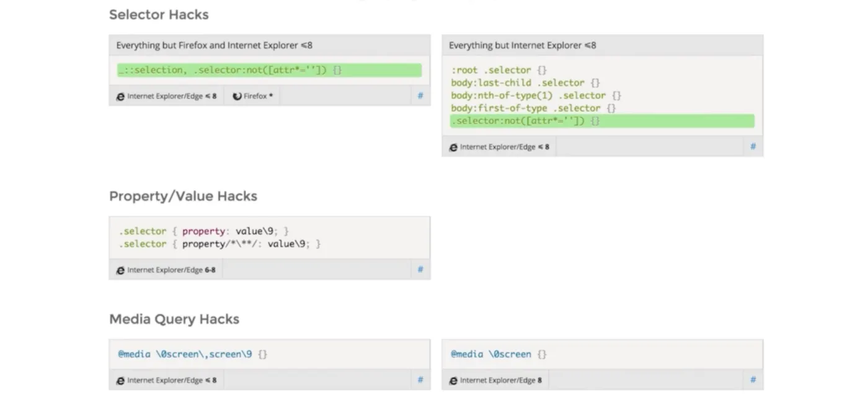868x398 pixels.
Task: Click the Everything but Firefox and Internet Explorer ≤8 header
Action: point(215,45)
